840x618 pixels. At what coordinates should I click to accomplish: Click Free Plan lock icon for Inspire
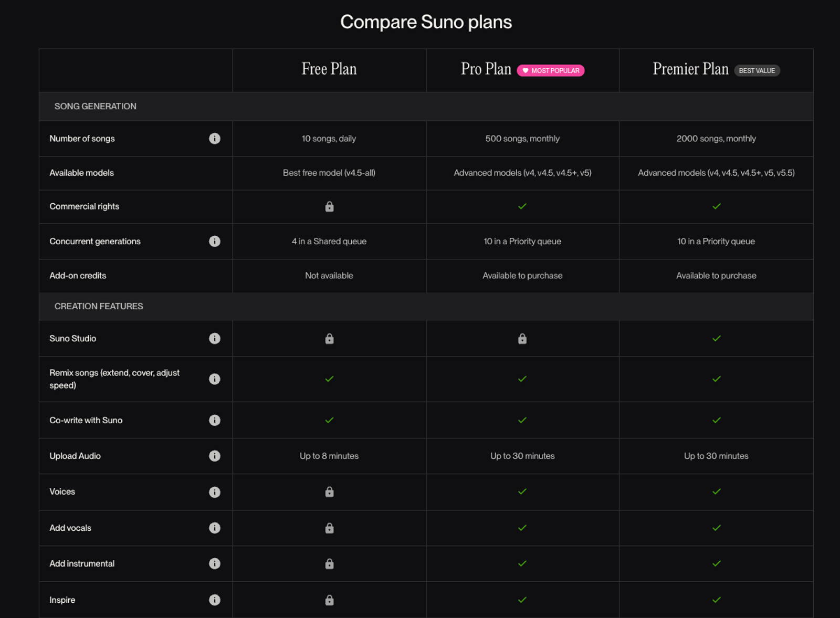point(329,600)
